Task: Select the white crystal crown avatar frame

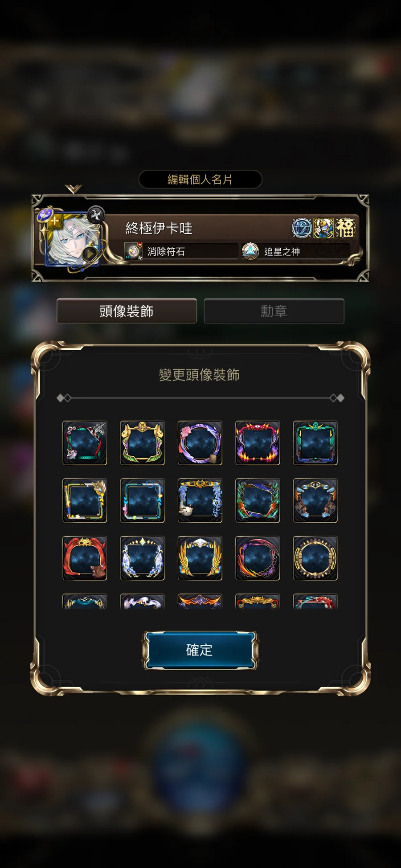Action: 143,558
